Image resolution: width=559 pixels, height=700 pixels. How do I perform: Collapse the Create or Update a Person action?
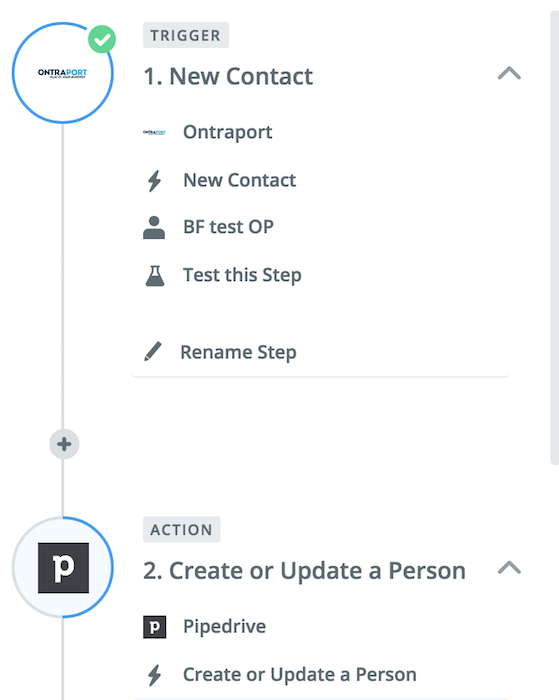point(509,568)
